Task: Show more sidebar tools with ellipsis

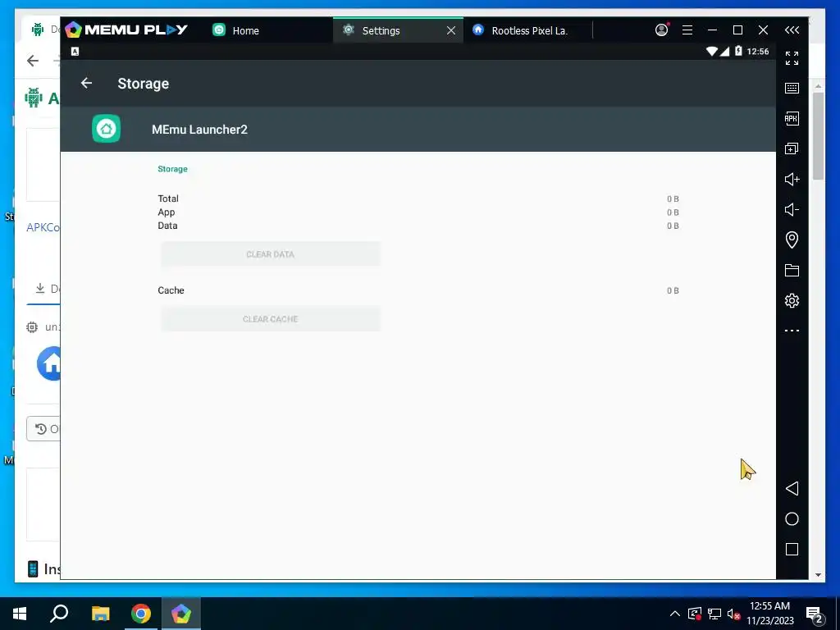Action: (792, 331)
